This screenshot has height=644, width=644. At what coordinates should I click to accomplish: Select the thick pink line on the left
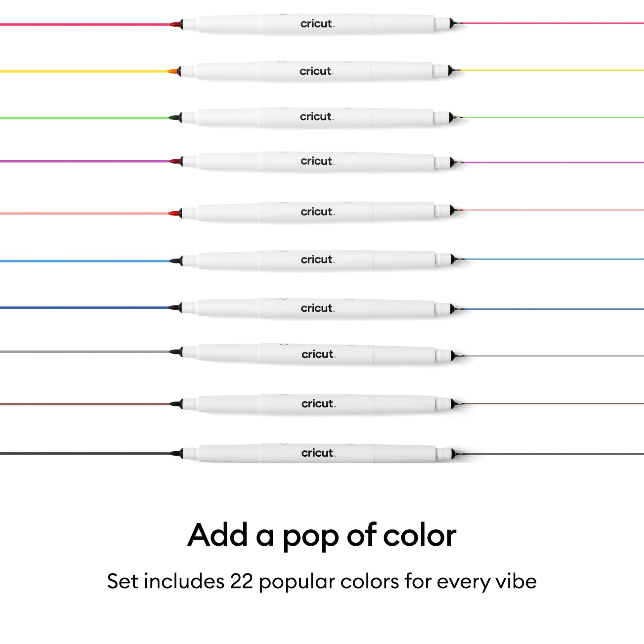[85, 24]
